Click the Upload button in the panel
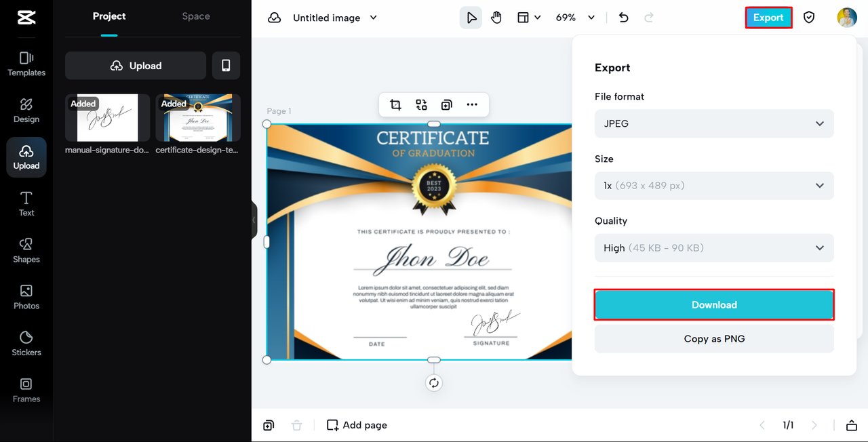868x442 pixels. (136, 66)
